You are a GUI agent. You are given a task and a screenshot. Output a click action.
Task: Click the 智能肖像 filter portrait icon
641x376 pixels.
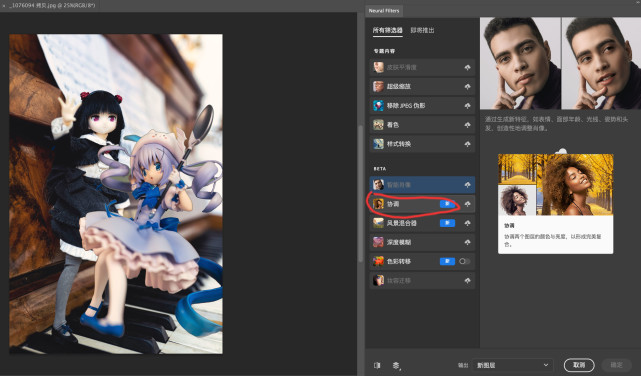(378, 185)
